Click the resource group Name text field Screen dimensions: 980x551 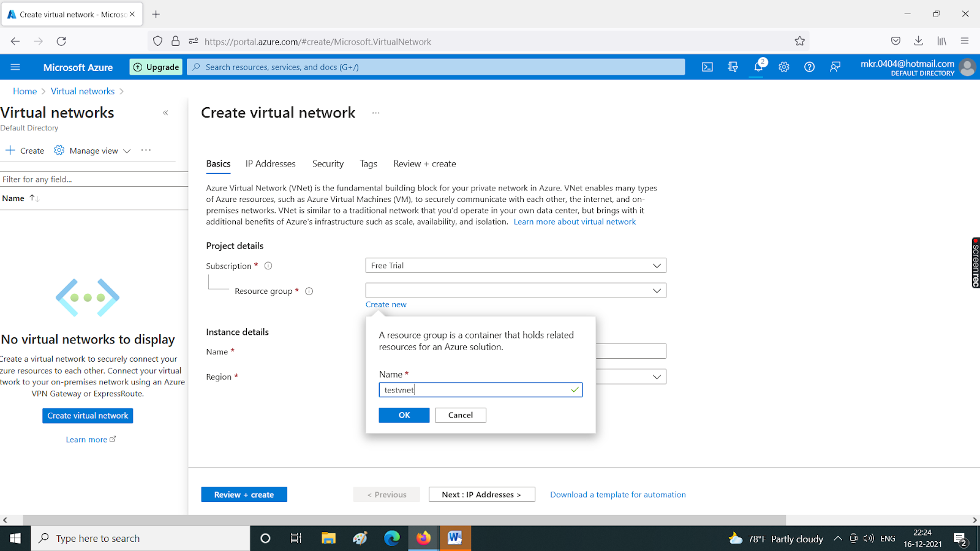(x=480, y=390)
